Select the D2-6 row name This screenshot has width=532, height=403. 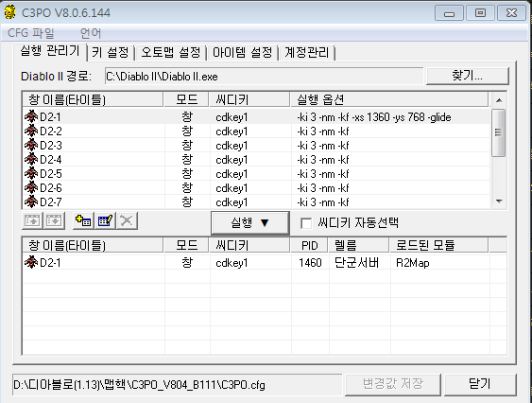coord(51,188)
